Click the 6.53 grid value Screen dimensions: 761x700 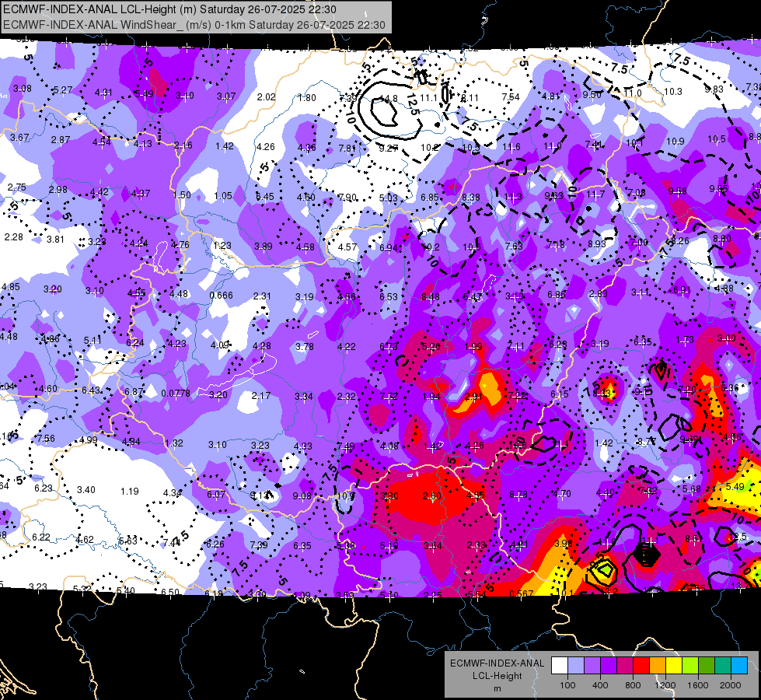pyautogui.click(x=388, y=296)
